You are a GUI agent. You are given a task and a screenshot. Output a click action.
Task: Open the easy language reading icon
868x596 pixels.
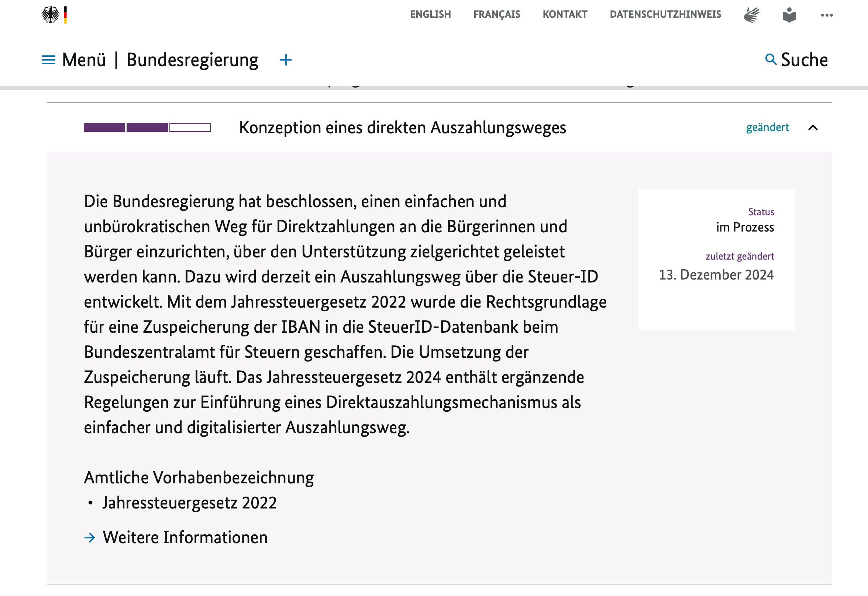[789, 15]
